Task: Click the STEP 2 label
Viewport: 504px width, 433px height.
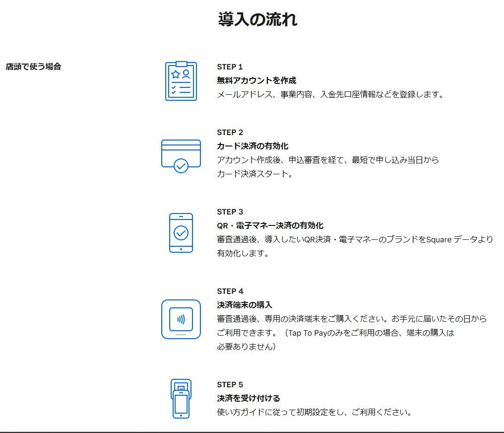Action: pos(230,133)
